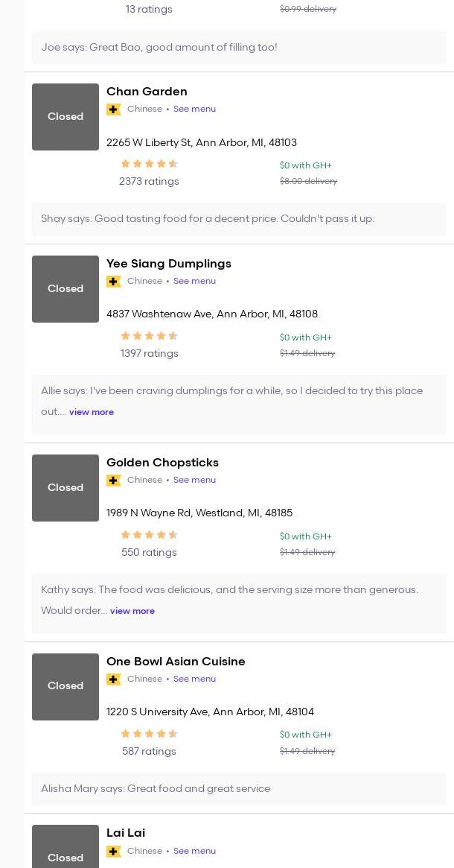Click the GH+ badge icon beside Lai Lai

[114, 852]
